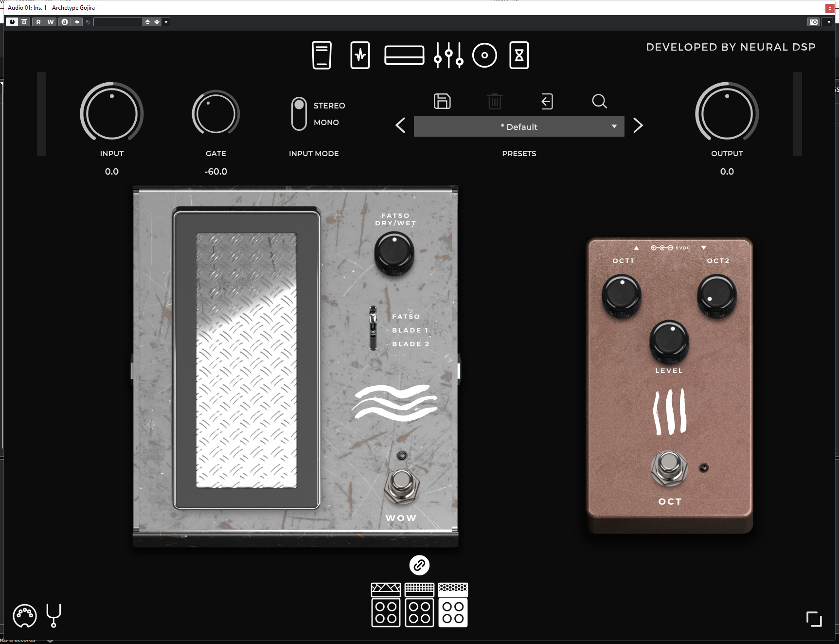Click the circled 'a' host button
The image size is (839, 644).
tap(64, 22)
